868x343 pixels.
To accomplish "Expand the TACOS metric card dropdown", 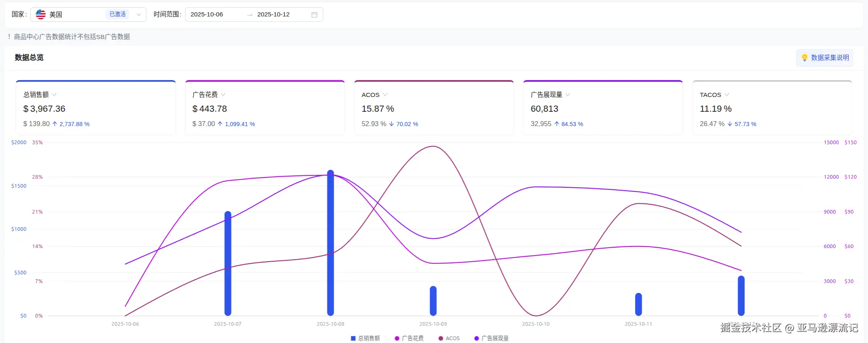I will [727, 94].
